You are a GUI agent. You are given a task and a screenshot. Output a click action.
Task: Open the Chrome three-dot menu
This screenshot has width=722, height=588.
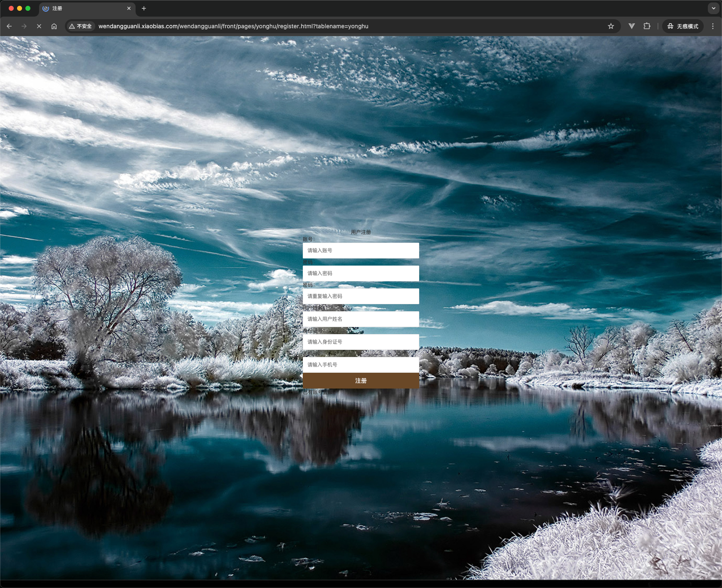coord(713,26)
